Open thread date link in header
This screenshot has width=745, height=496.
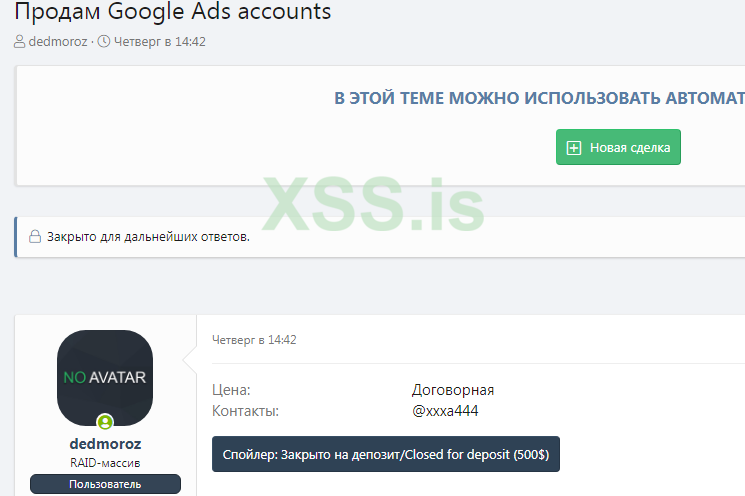coord(160,42)
